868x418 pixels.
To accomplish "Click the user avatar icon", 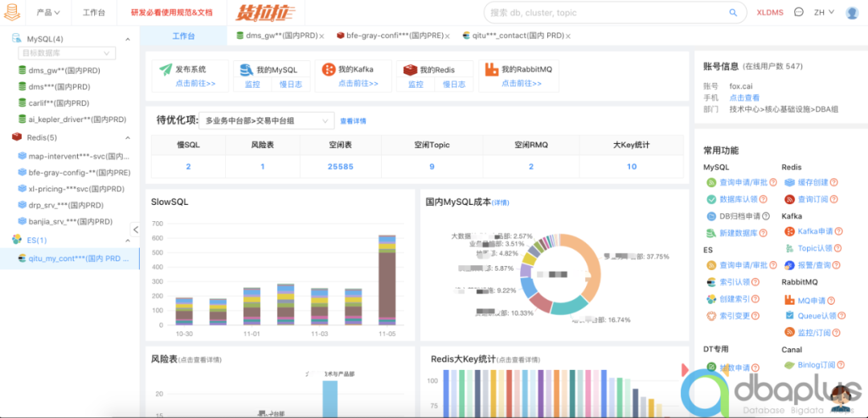I will (x=852, y=13).
